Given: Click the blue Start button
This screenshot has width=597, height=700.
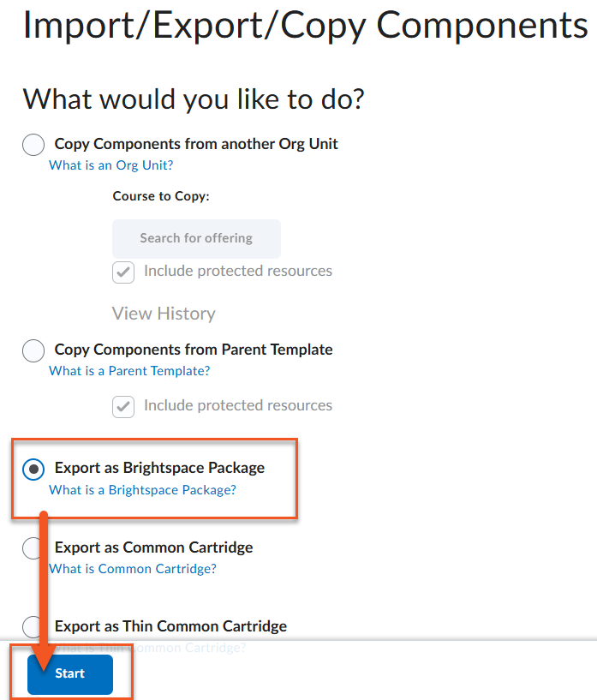Looking at the screenshot, I should (x=70, y=674).
